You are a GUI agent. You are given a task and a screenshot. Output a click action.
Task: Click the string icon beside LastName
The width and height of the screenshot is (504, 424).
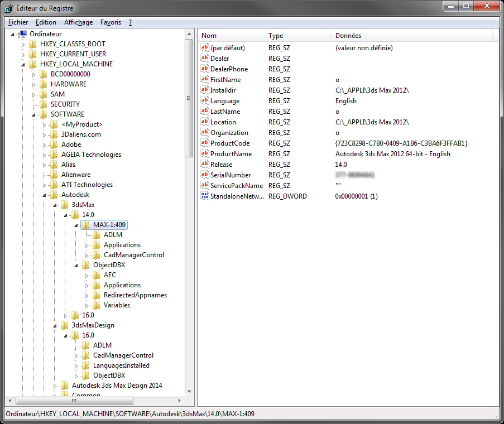coord(205,111)
